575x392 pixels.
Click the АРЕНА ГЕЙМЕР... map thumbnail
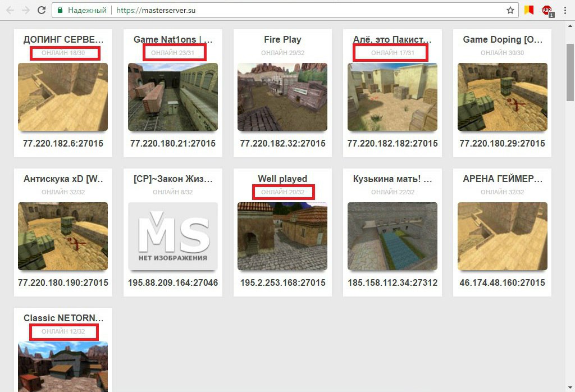point(503,236)
